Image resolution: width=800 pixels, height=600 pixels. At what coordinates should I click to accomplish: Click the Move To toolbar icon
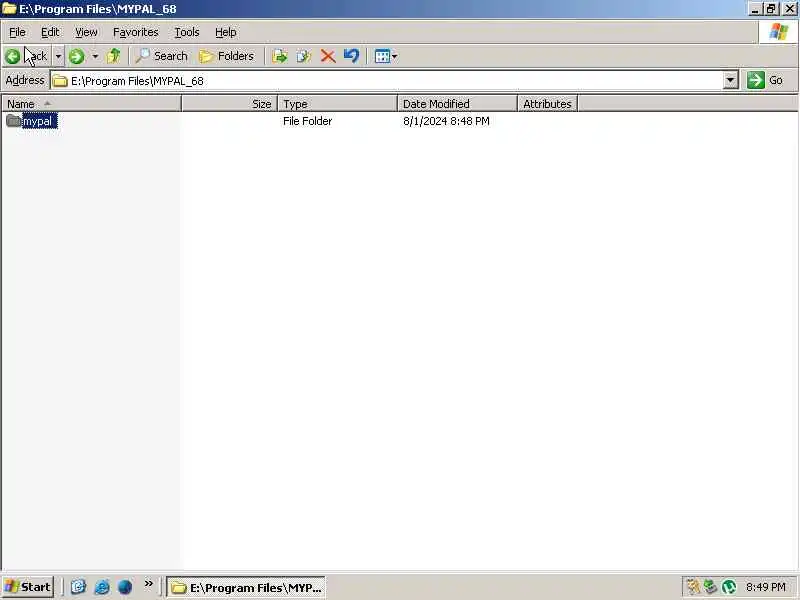280,56
